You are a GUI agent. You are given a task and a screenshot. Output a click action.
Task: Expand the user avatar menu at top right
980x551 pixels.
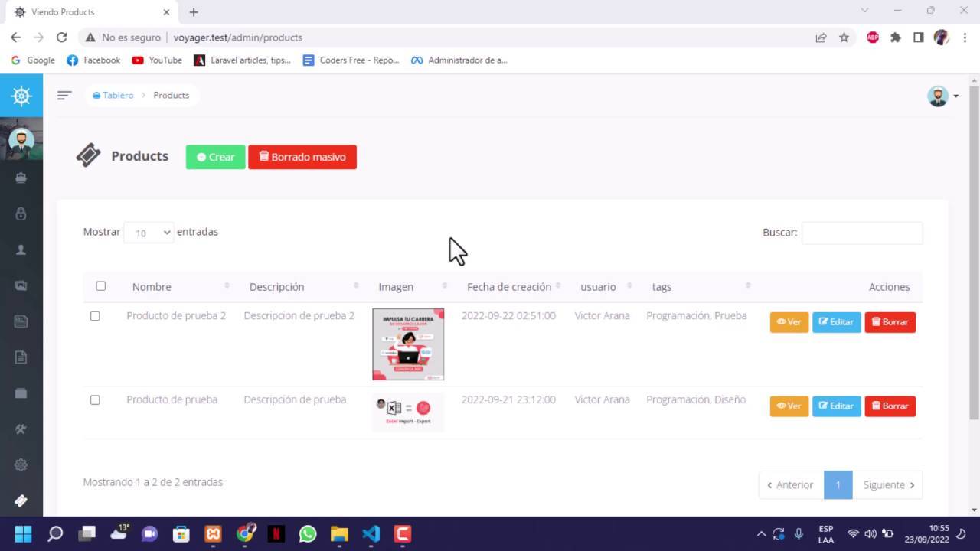coord(943,96)
